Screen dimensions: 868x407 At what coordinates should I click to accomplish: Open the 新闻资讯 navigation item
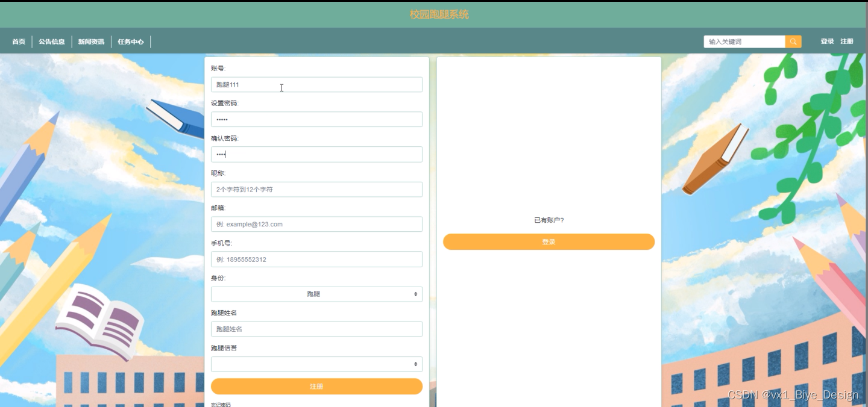(x=91, y=42)
